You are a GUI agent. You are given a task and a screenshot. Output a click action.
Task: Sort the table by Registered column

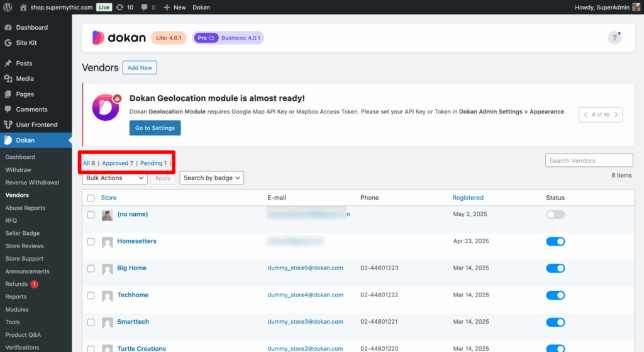pos(468,198)
